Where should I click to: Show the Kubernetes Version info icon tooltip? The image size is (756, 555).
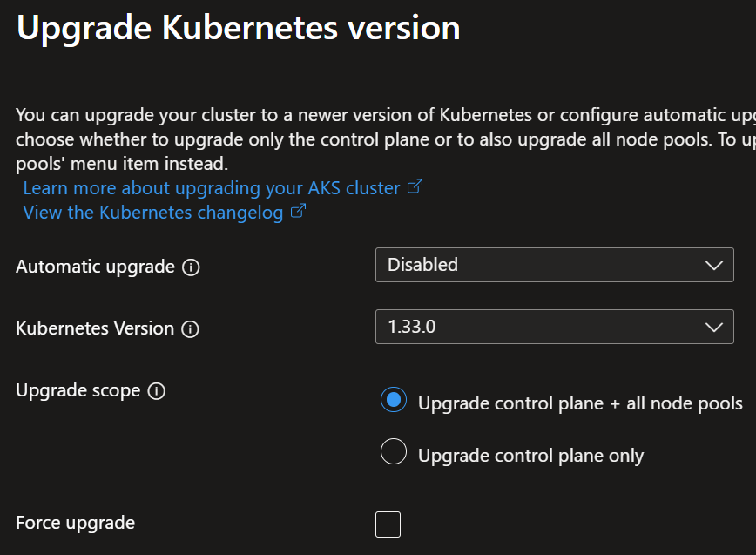click(190, 329)
